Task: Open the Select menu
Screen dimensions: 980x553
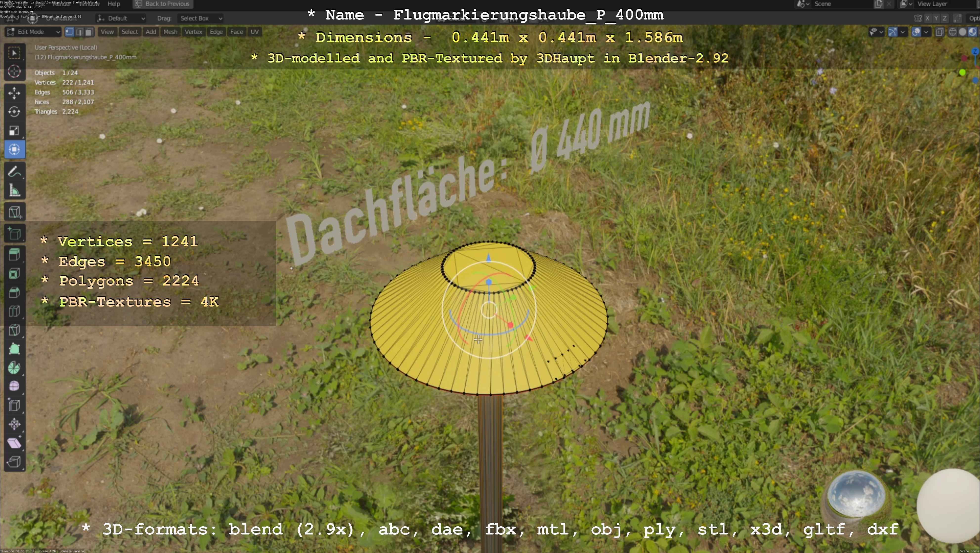Action: tap(130, 32)
